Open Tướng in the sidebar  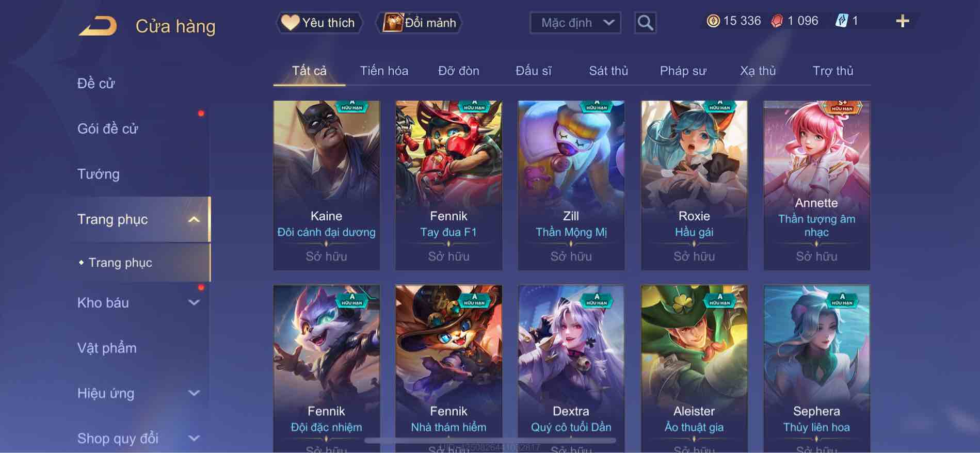[98, 174]
